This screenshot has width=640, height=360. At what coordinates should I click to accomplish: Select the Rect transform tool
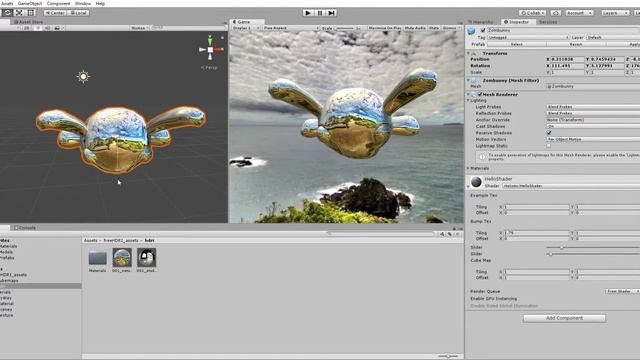click(x=31, y=13)
